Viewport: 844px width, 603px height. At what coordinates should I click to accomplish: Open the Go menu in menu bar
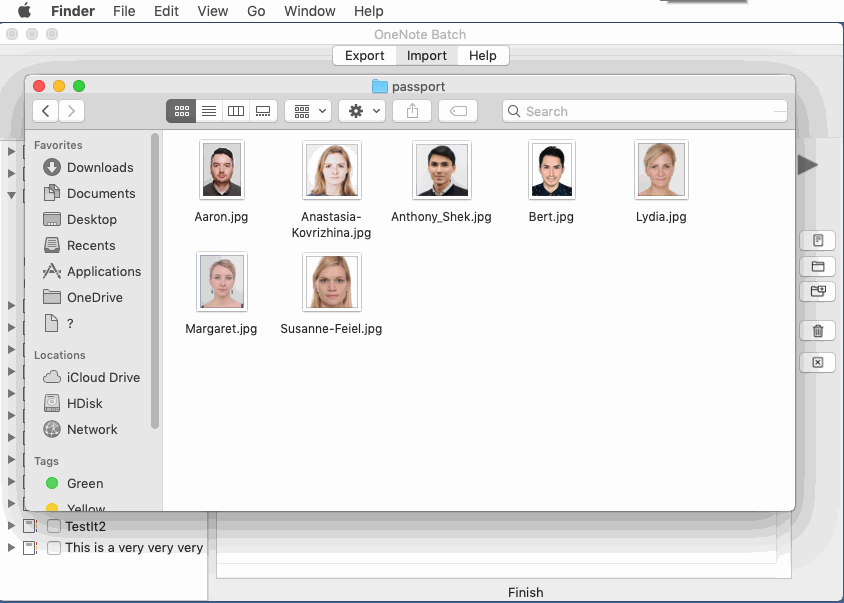pos(256,11)
